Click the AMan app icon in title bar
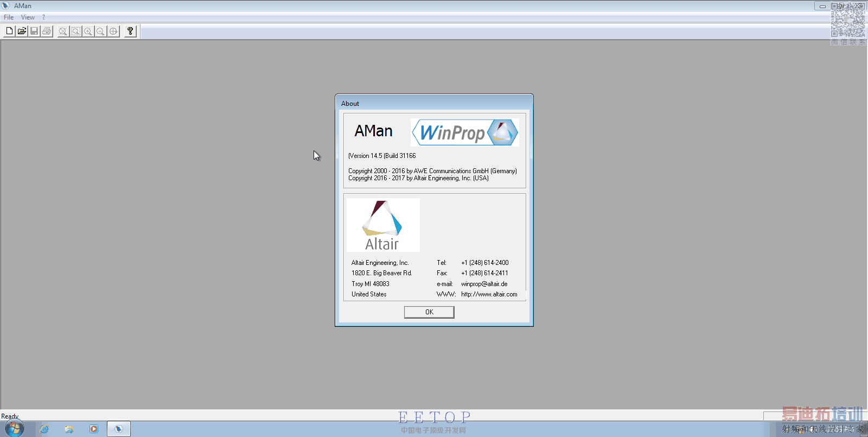Screen dimensions: 868x437 [x=6, y=5]
